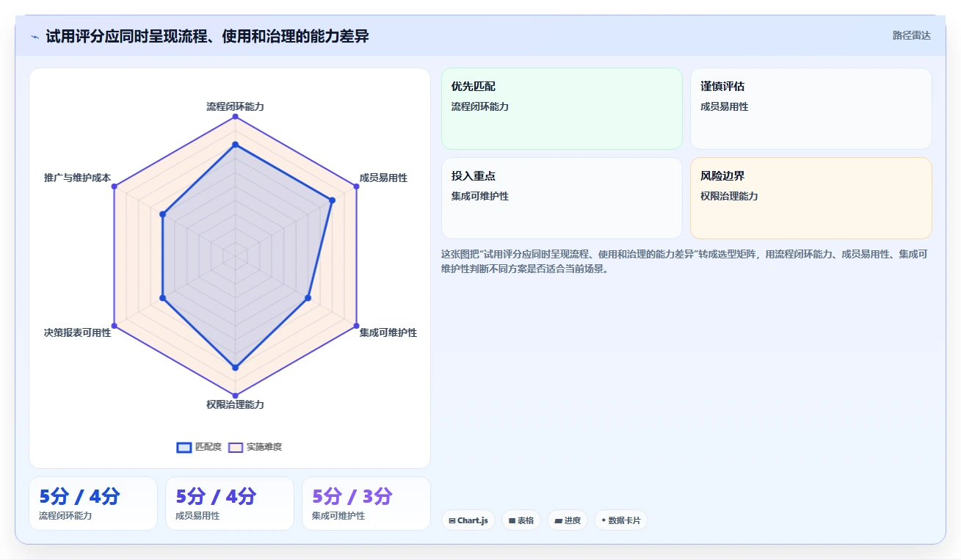Click the blue 权限治理能力 data point
Viewport: 961px width, 560px height.
235,367
